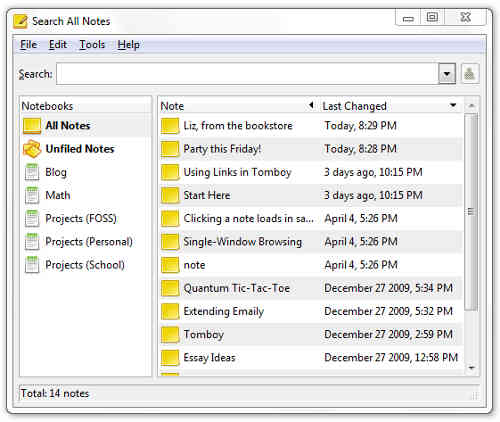500x422 pixels.
Task: Focus the Search text field
Action: (x=247, y=74)
